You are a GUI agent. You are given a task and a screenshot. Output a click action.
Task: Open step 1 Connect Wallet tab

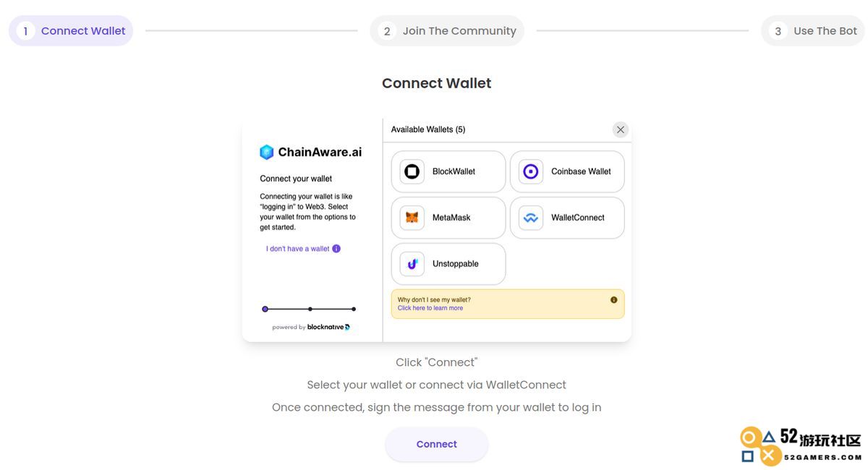pos(71,30)
